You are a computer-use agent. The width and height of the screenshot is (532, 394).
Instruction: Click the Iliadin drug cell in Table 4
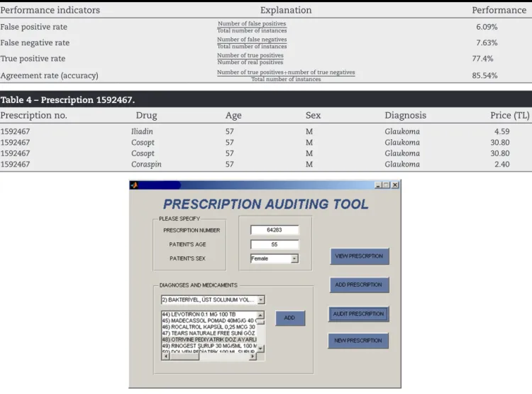(142, 131)
